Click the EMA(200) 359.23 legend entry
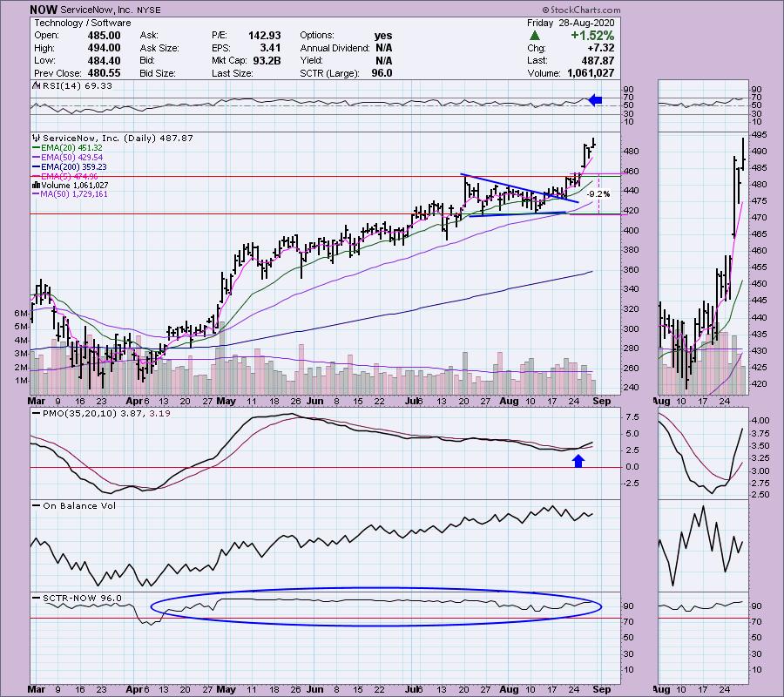The width and height of the screenshot is (784, 697). 75,167
